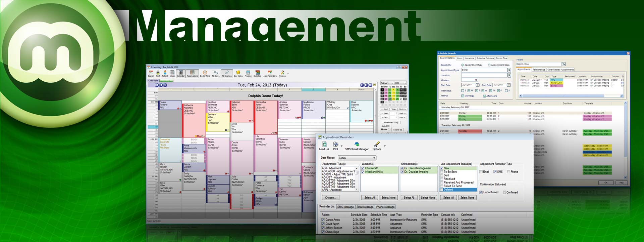Click the Patient lookup magnifier in Schedule Search
Viewport: 644px width, 242px height.
pos(564,64)
